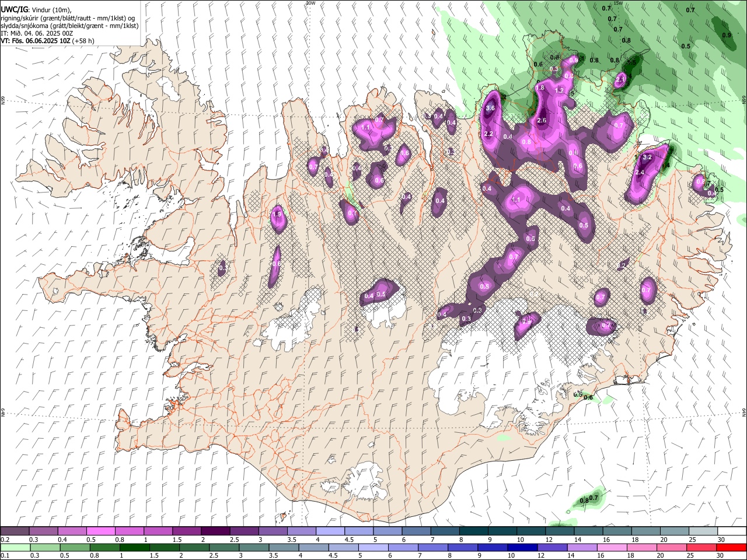This screenshot has width=747, height=560.
Task: Click the pale green 0.1–0.3 swatch in bottom legend
Action: tap(15, 547)
